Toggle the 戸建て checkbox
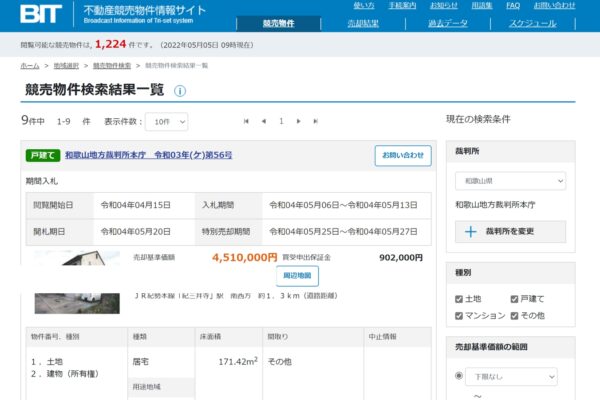Screen dimensions: 600x400 pos(514,299)
